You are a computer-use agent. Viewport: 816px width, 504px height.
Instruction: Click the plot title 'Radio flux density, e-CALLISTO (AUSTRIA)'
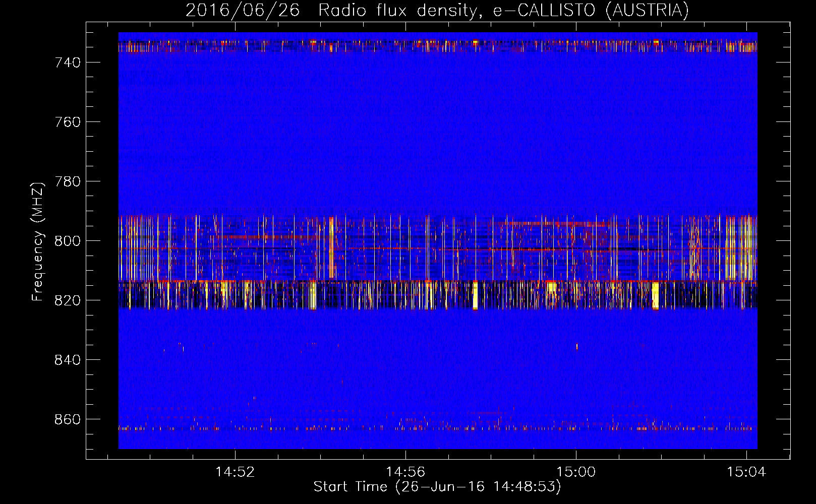503,10
